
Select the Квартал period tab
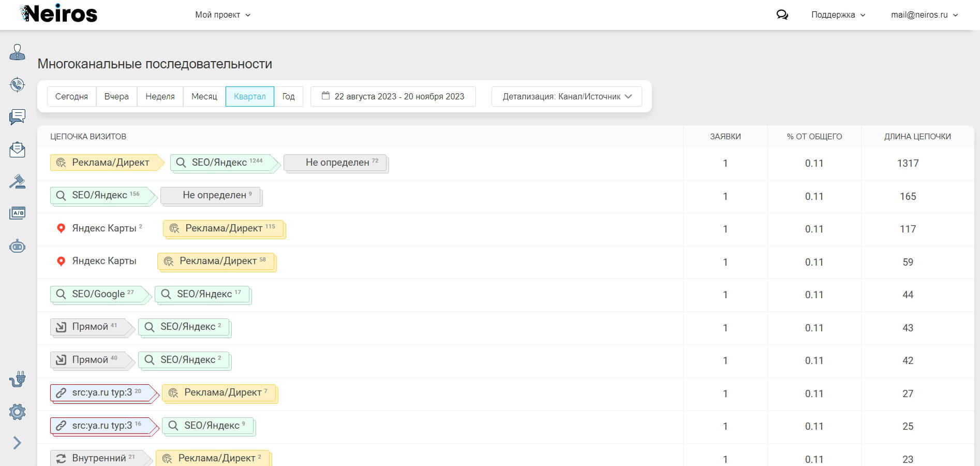[250, 96]
